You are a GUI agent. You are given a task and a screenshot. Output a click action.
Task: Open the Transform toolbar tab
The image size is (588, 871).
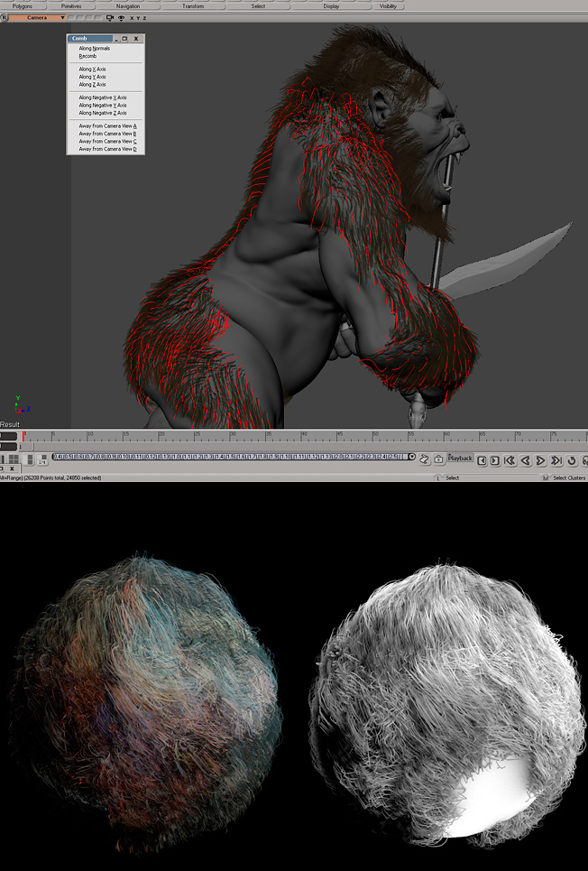193,5
